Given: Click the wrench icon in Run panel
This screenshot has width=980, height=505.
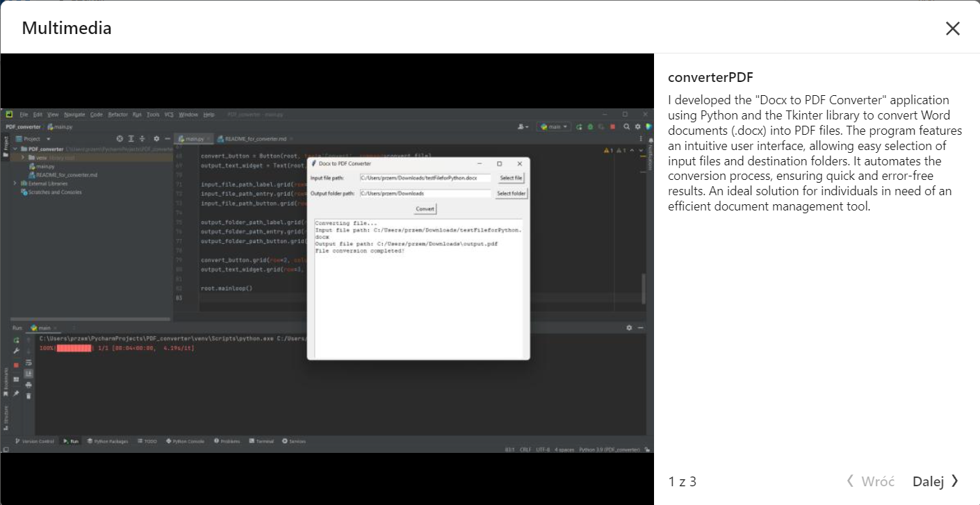Looking at the screenshot, I should coord(16,351).
